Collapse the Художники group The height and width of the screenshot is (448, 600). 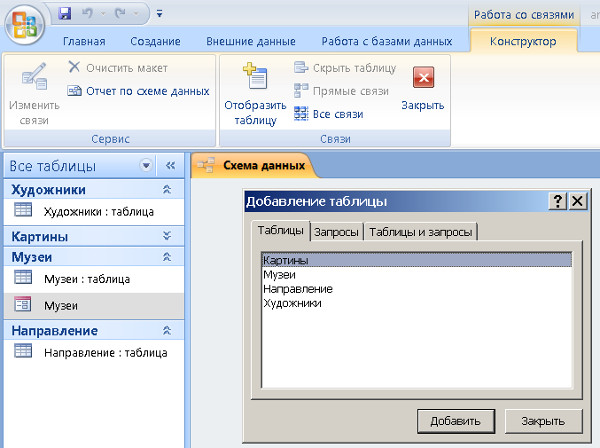click(x=167, y=189)
